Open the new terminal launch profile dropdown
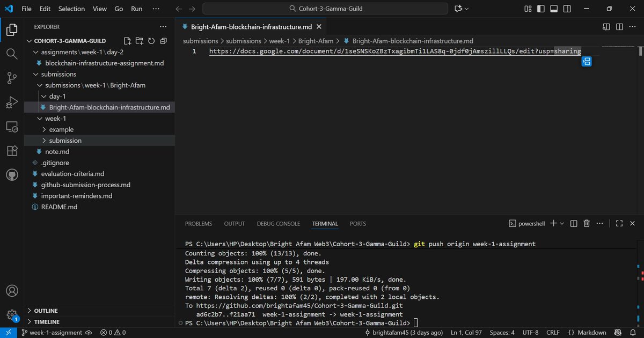644x338 pixels. pyautogui.click(x=562, y=223)
